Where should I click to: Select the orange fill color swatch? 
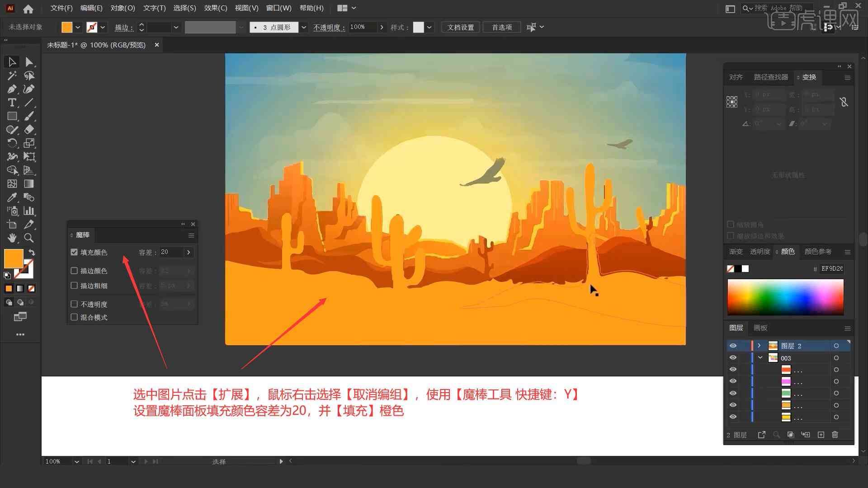[x=13, y=257]
